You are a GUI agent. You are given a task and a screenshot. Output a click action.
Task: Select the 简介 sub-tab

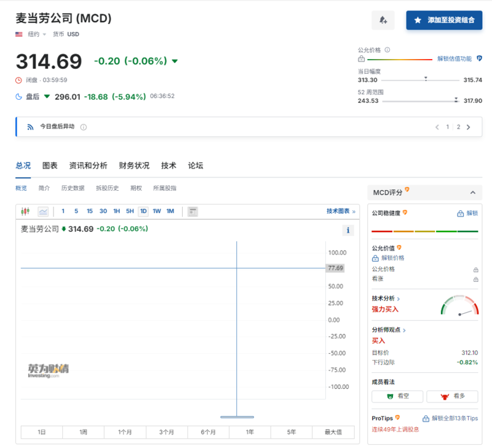[x=44, y=188]
